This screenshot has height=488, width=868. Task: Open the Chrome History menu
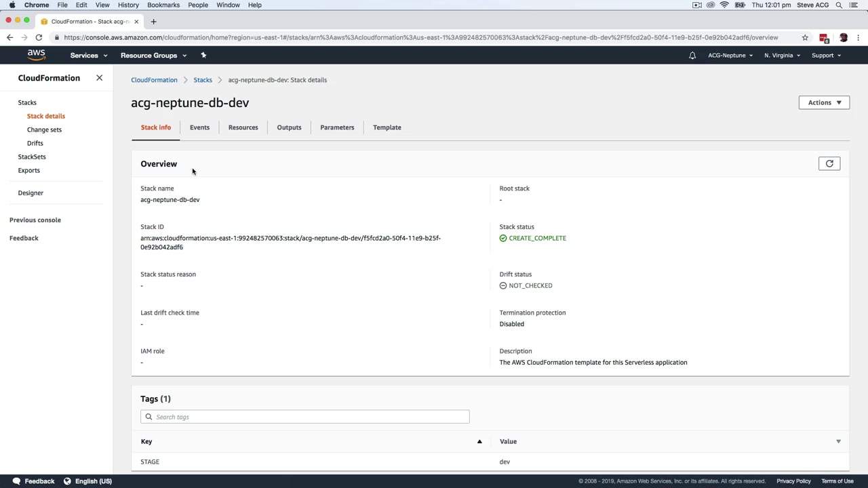pyautogui.click(x=128, y=5)
